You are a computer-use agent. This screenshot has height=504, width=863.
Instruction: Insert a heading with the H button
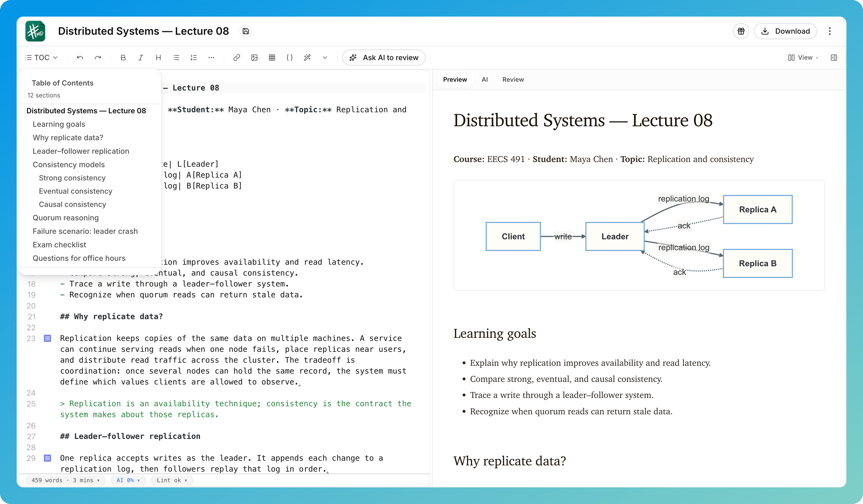pyautogui.click(x=158, y=58)
